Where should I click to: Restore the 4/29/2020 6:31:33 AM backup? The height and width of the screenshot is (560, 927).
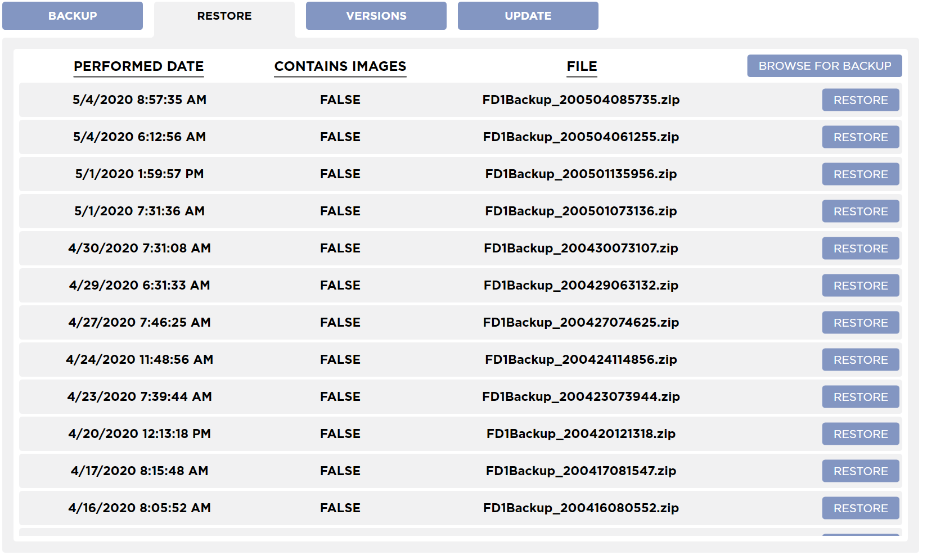click(860, 286)
